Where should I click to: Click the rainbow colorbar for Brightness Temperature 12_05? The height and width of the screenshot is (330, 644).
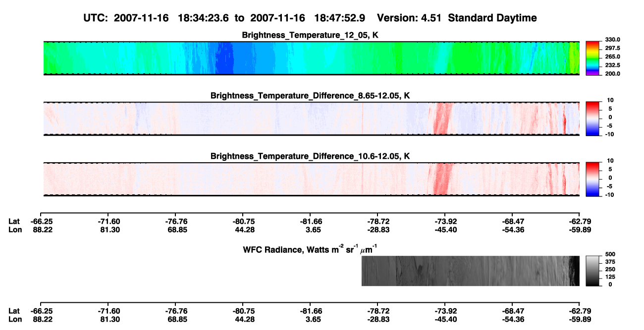coord(591,58)
